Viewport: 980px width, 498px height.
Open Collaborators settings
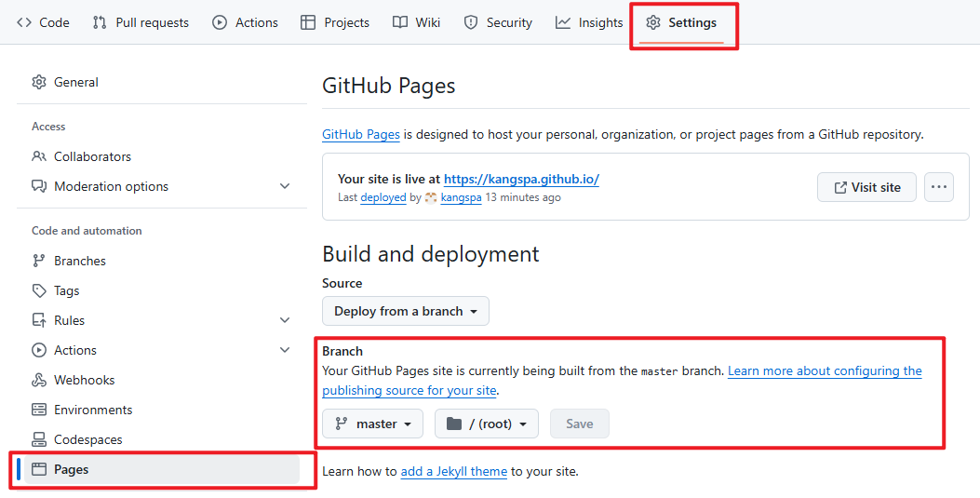[161, 156]
